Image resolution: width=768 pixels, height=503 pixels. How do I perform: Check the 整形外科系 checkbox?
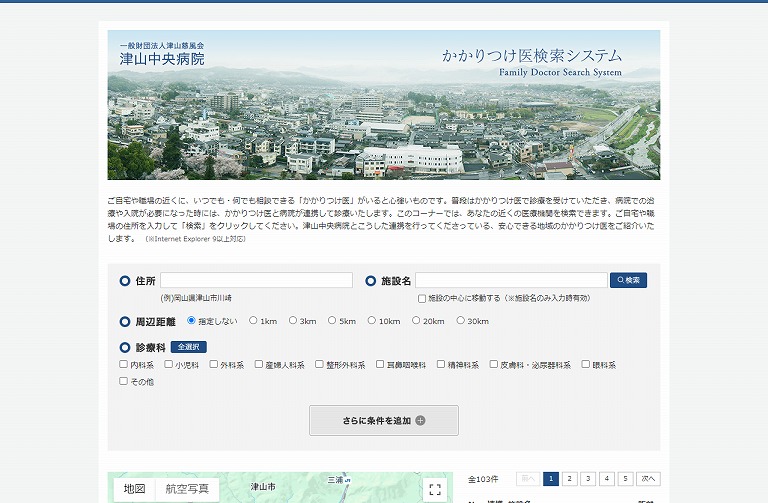(x=319, y=365)
